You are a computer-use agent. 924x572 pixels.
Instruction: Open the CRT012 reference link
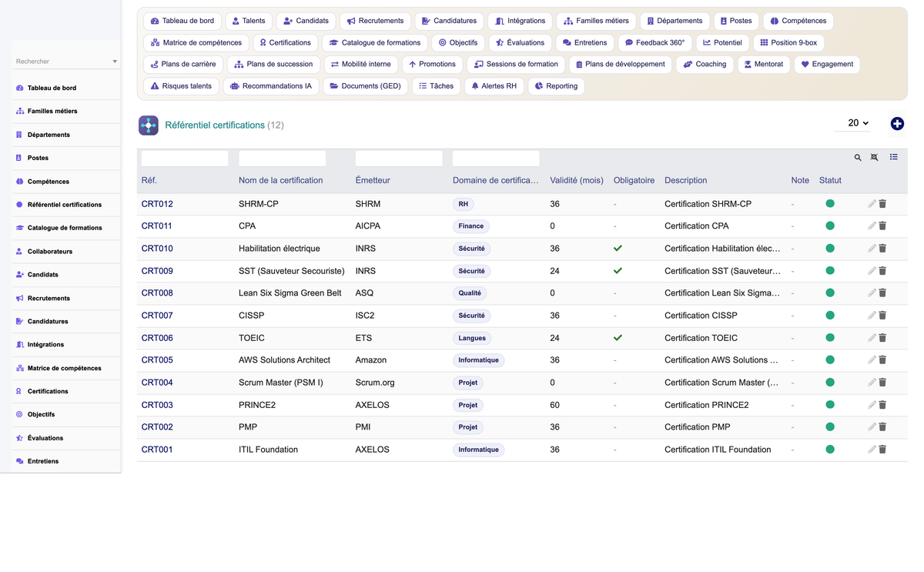click(x=157, y=204)
